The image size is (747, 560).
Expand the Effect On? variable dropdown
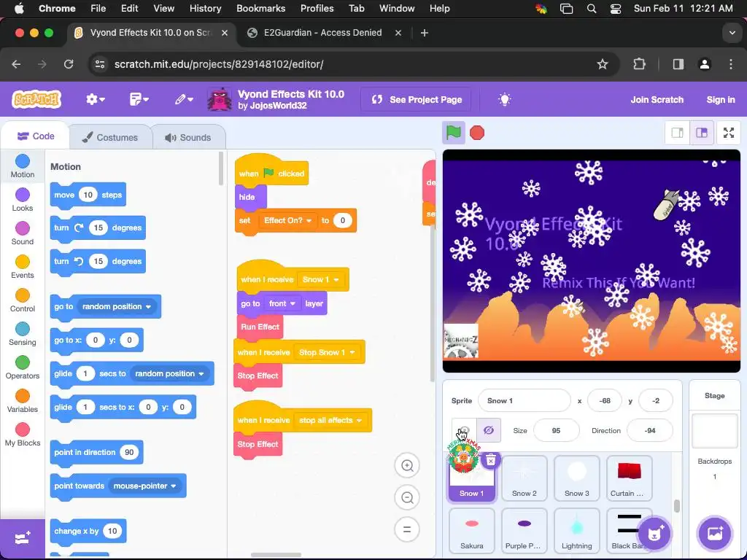(287, 220)
